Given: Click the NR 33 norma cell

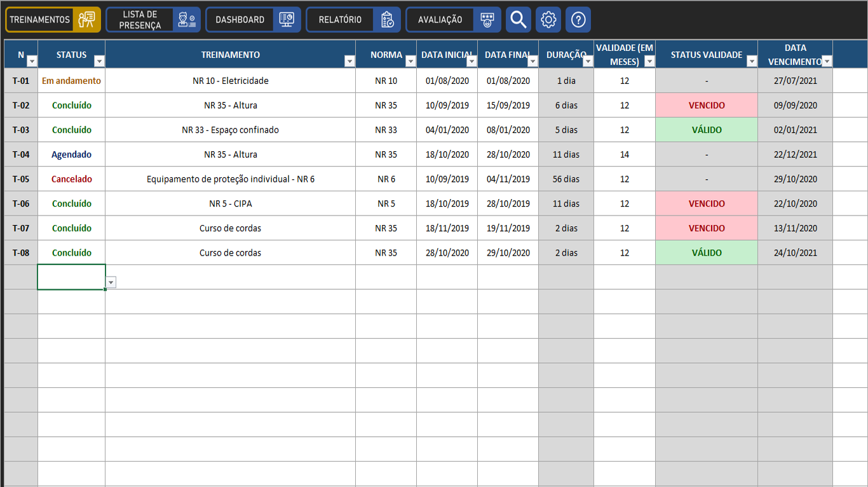Looking at the screenshot, I should pos(386,130).
